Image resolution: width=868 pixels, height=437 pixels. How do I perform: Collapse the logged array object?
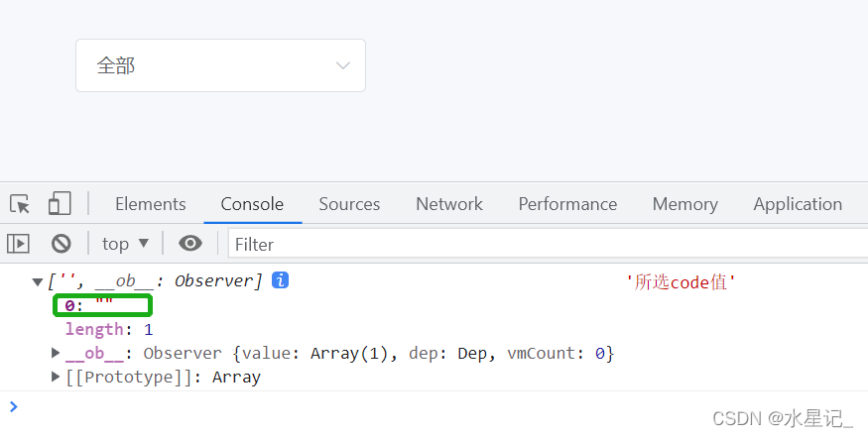[x=38, y=281]
